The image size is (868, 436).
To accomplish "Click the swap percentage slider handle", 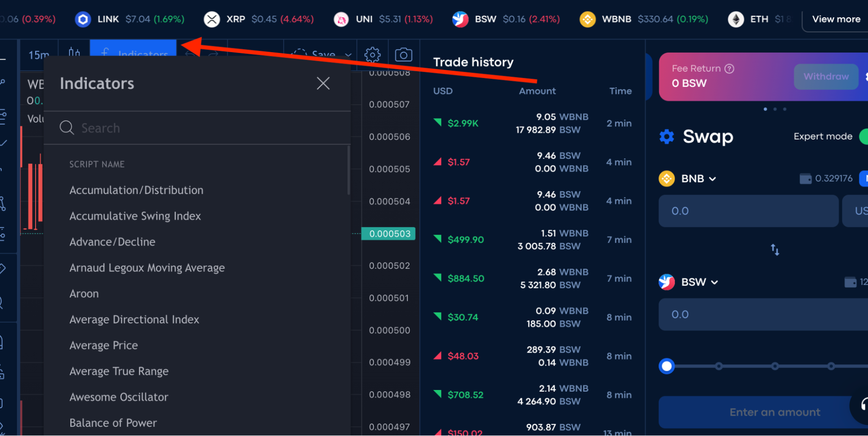I will 667,366.
